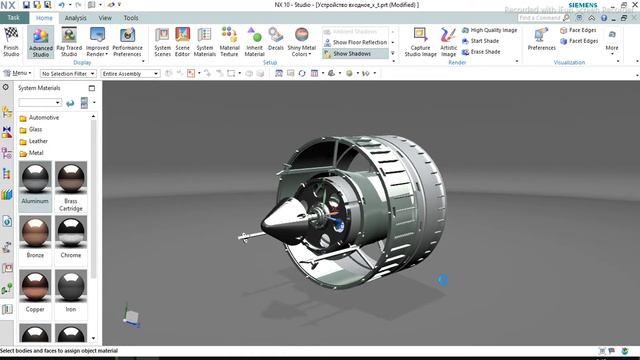Image resolution: width=640 pixels, height=360 pixels.
Task: Open the Entire Assembly scope dropdown
Action: click(x=130, y=73)
